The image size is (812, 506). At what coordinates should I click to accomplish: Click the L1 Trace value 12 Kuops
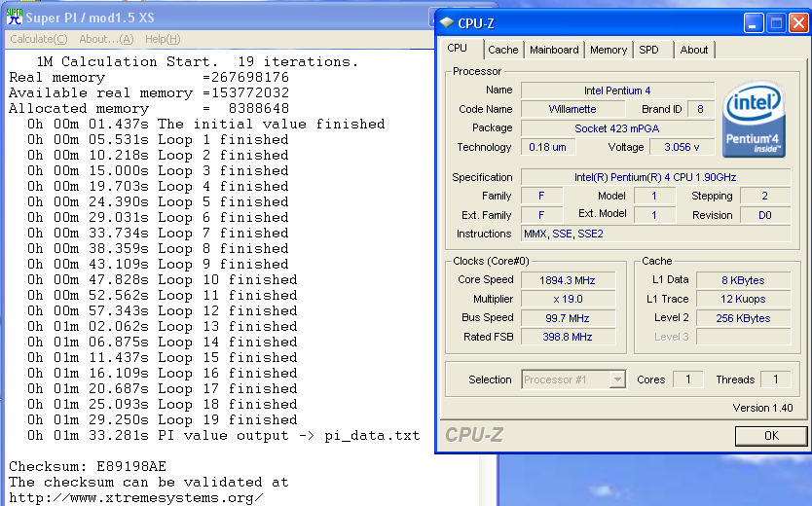pos(743,299)
